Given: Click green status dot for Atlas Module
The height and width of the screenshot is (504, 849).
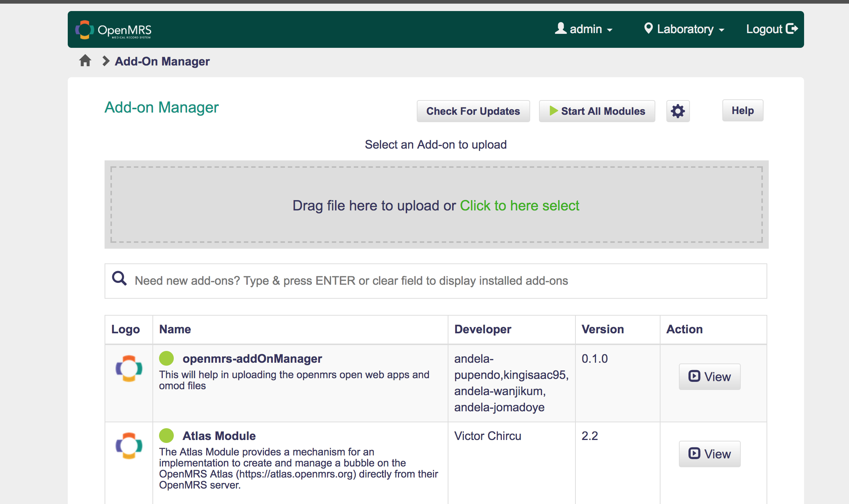Looking at the screenshot, I should [x=166, y=436].
